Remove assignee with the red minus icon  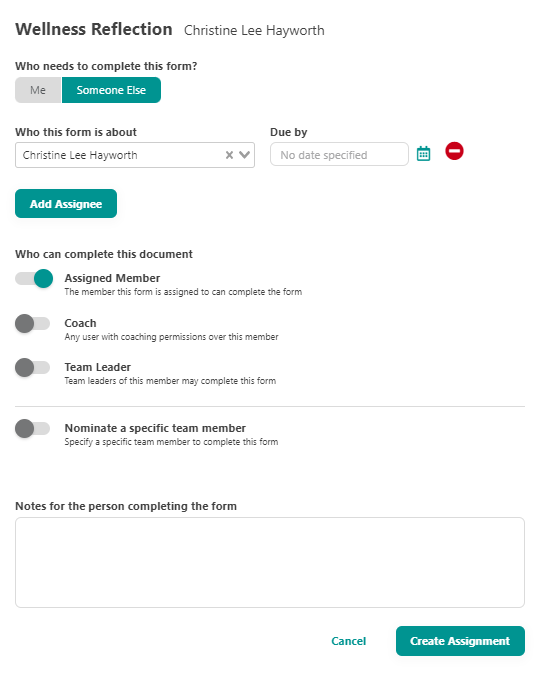[454, 151]
